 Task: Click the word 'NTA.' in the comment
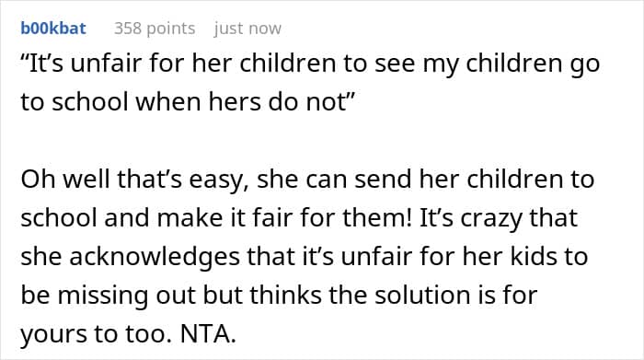tap(208, 333)
